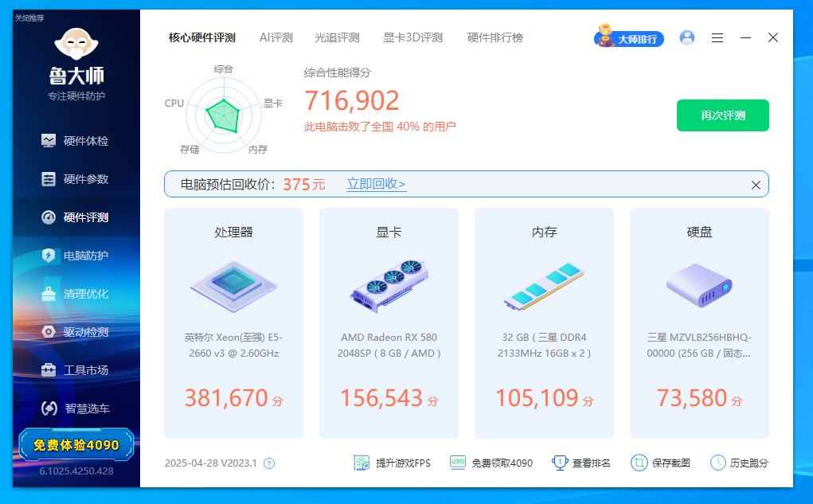Click the 处理器 CPU chip illustration
The height and width of the screenshot is (504, 813).
pos(233,286)
